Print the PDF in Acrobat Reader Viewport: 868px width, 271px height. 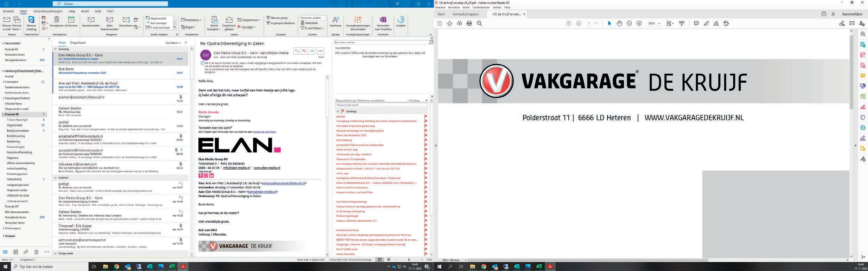coord(469,23)
